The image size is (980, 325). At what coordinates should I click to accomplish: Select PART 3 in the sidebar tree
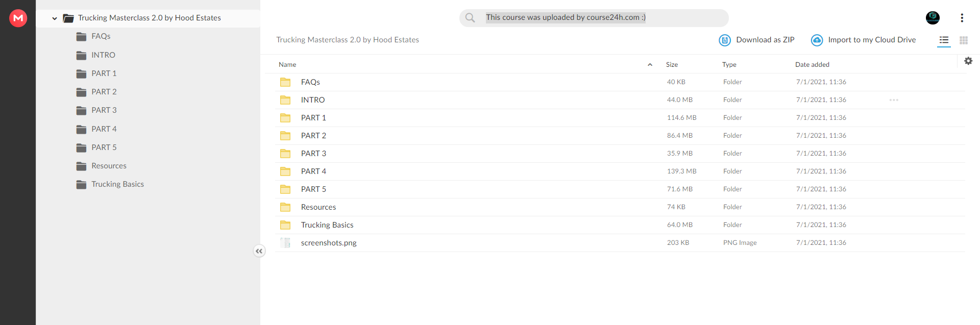tap(104, 110)
